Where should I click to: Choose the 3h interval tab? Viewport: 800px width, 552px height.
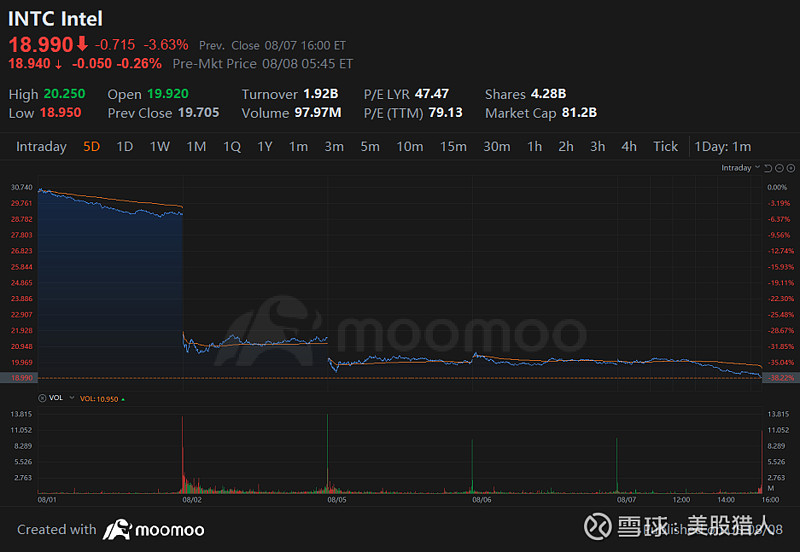click(x=597, y=147)
